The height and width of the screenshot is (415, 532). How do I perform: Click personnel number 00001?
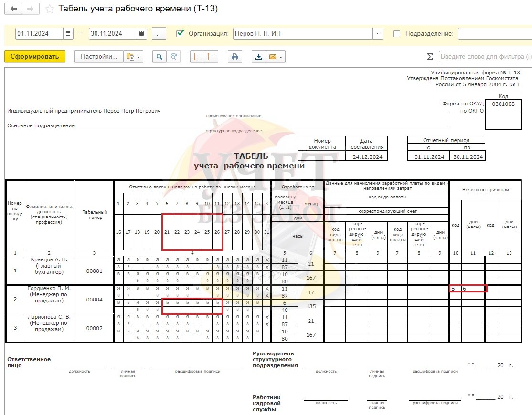(95, 270)
